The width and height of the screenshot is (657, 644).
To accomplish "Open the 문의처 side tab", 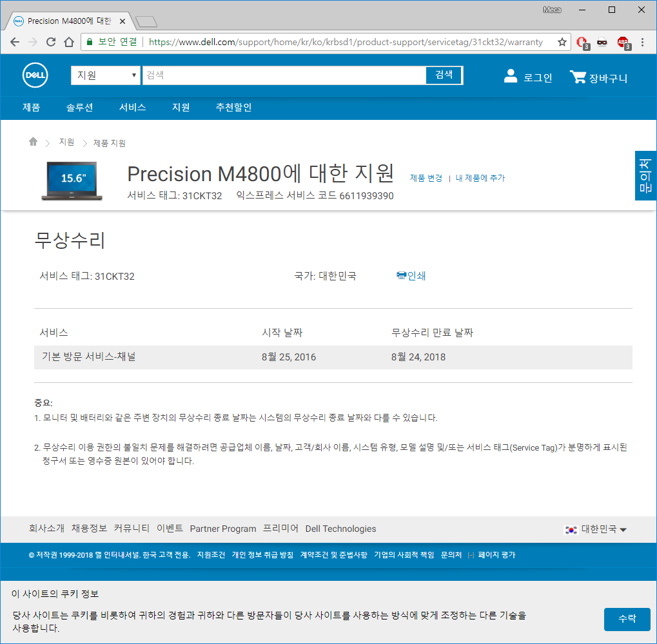I will pyautogui.click(x=645, y=175).
